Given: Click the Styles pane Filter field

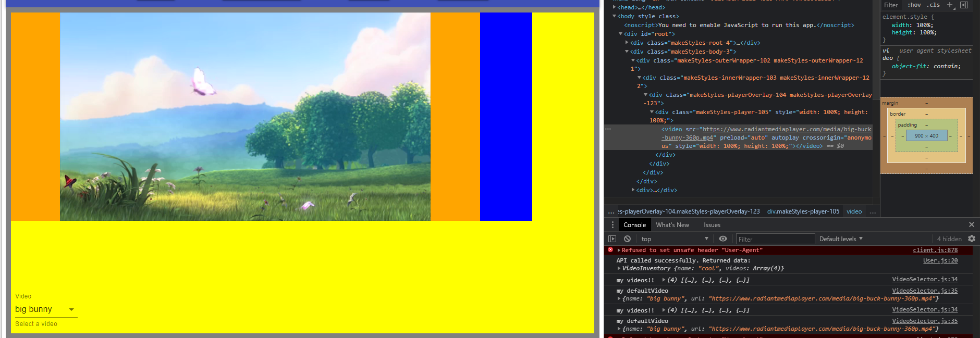Looking at the screenshot, I should pyautogui.click(x=891, y=5).
